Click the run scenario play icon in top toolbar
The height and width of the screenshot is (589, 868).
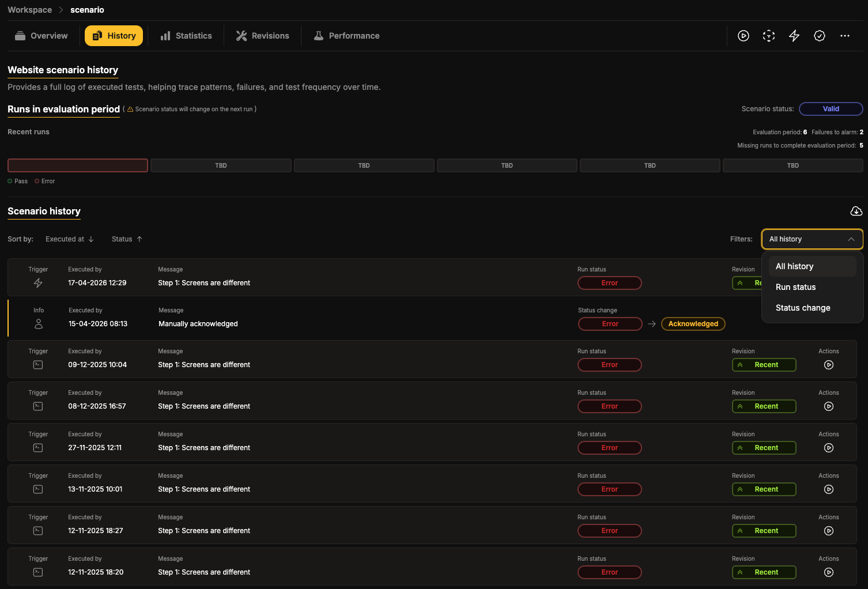pos(744,36)
